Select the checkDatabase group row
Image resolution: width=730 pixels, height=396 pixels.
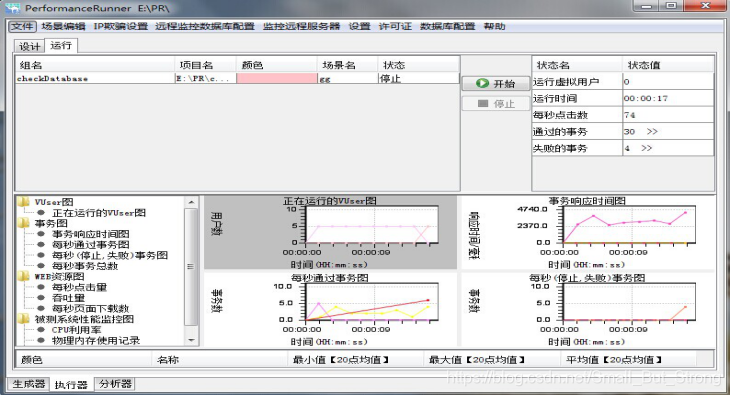237,79
